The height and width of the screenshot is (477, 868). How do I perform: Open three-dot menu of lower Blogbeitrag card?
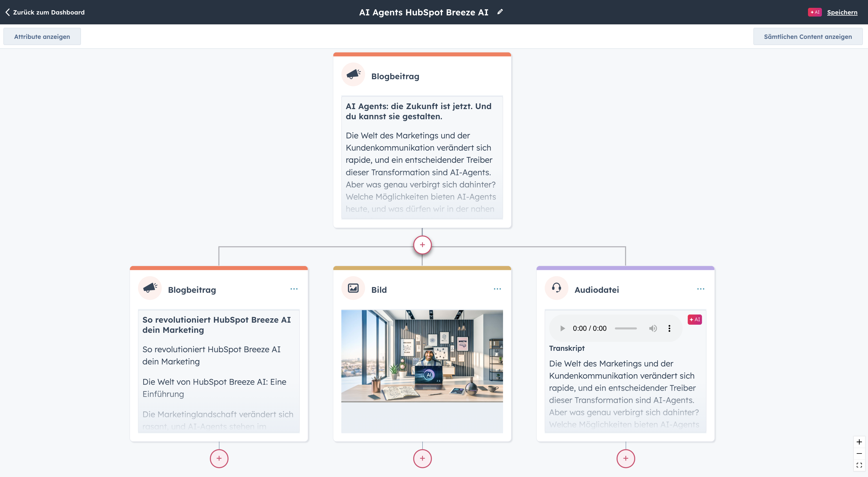tap(294, 289)
